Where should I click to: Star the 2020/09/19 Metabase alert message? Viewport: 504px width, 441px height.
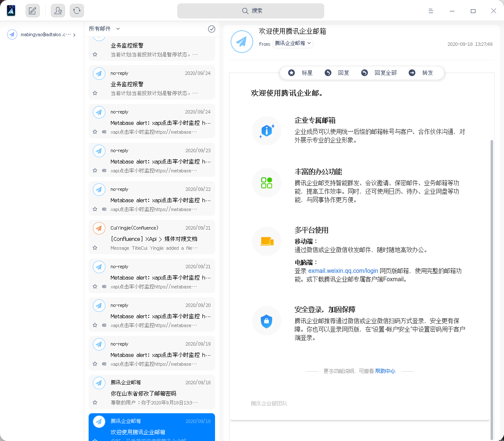coord(95,364)
